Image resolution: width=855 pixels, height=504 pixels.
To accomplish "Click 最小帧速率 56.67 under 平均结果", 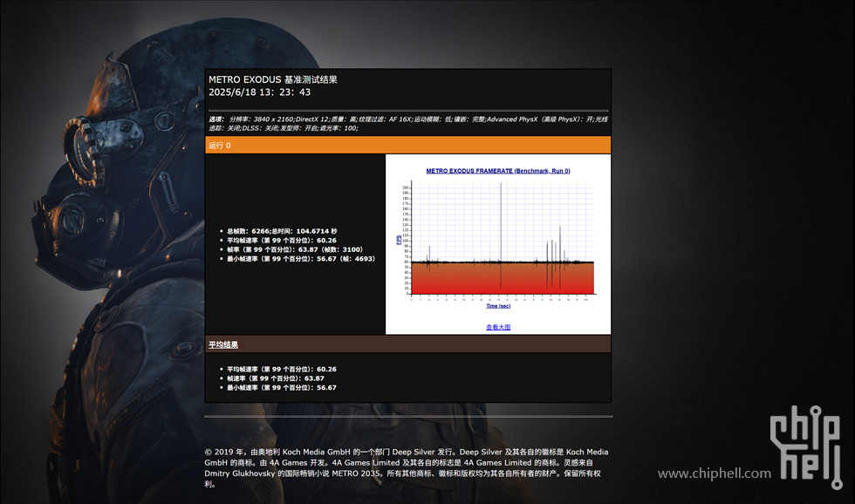I will [x=281, y=387].
